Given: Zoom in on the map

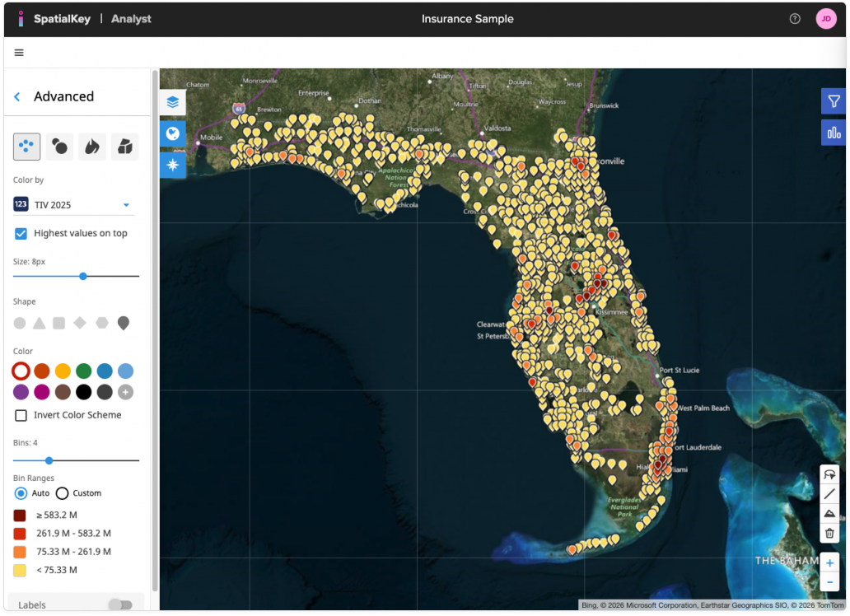Looking at the screenshot, I should 829,563.
